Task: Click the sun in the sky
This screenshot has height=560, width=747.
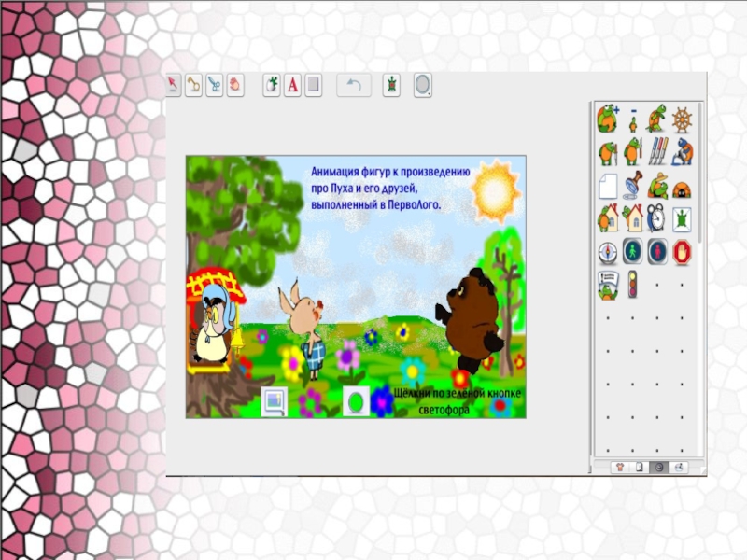Action: pos(495,191)
